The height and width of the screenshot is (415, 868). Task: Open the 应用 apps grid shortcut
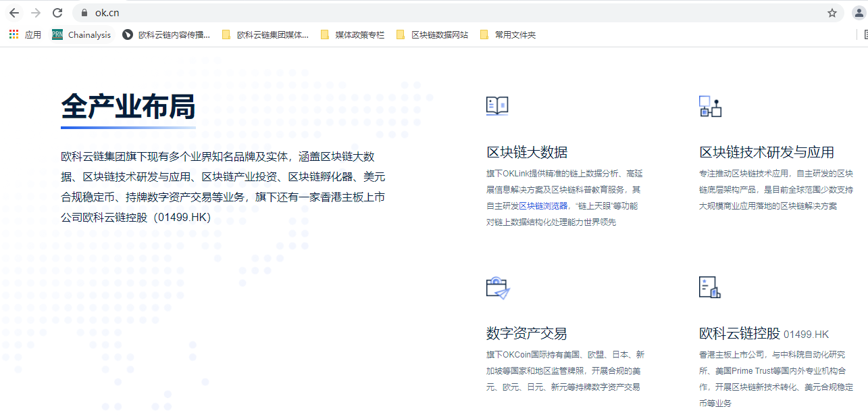(25, 34)
